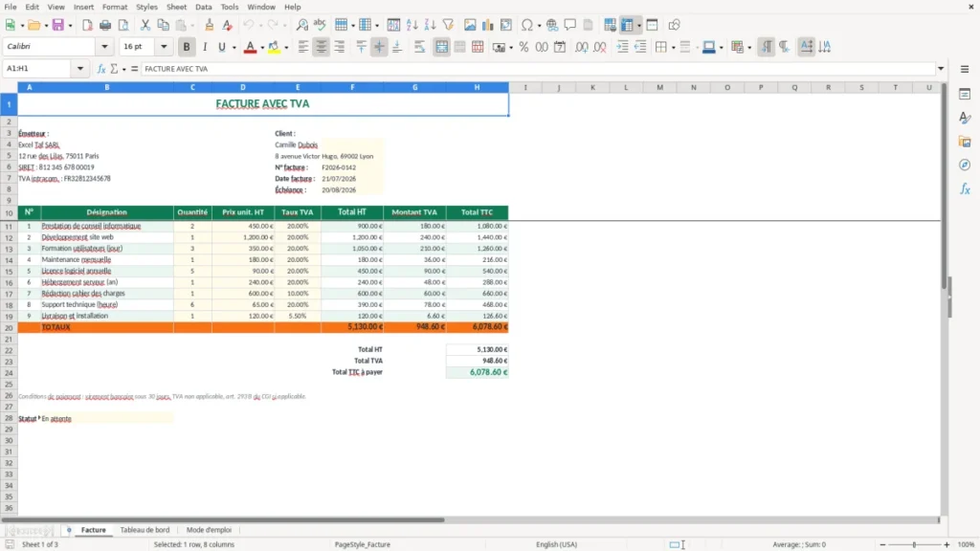Click the Copy icon
This screenshot has width=980, height=551.
163,25
